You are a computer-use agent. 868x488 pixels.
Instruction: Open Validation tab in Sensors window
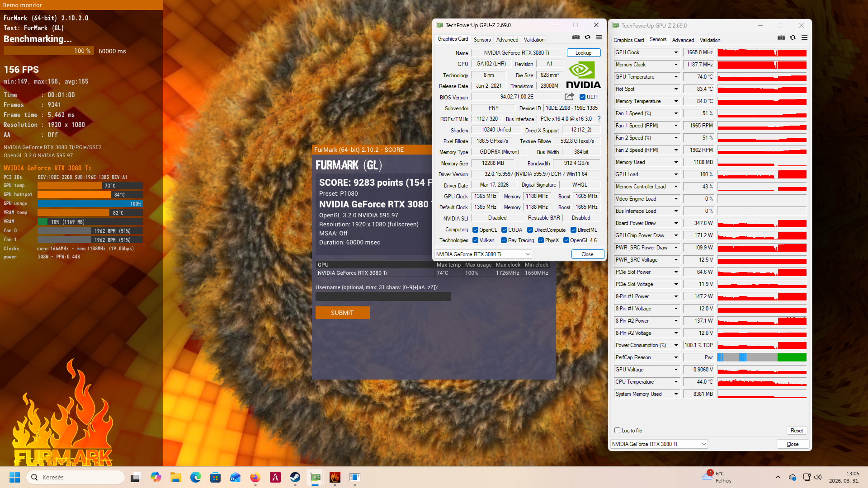pyautogui.click(x=709, y=40)
